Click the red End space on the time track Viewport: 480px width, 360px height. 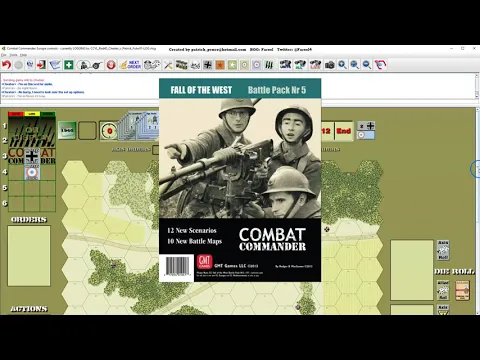pos(343,131)
